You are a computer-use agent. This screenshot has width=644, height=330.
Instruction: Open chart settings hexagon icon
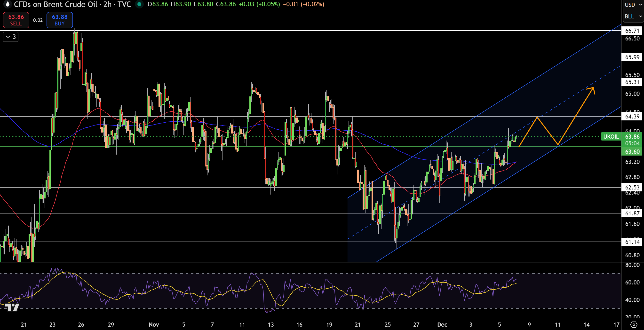(633, 324)
